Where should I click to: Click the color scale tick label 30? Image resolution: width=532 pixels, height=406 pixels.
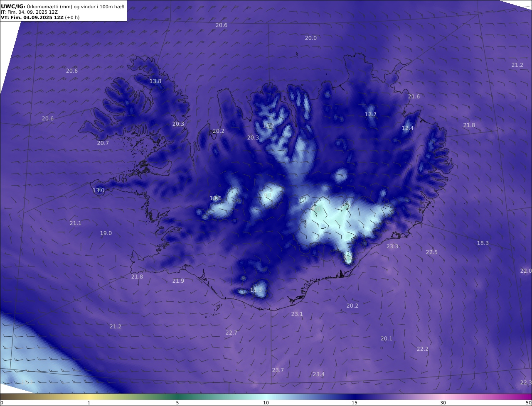443,403
